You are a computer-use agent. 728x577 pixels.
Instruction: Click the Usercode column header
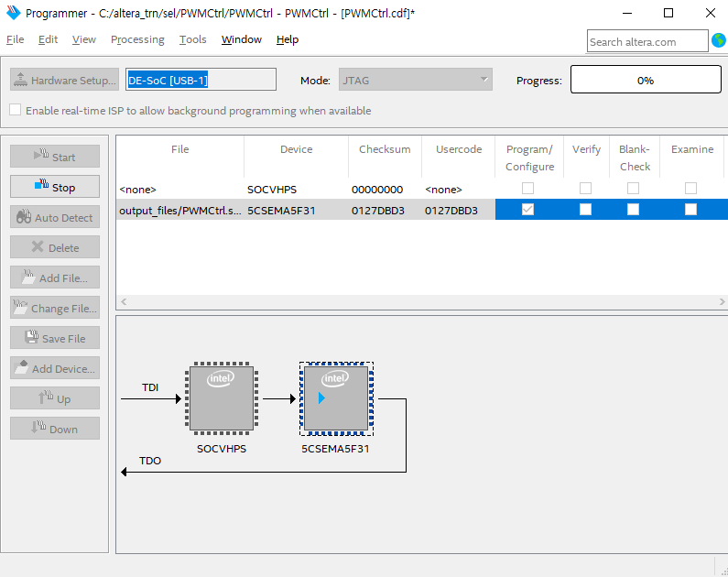[459, 157]
